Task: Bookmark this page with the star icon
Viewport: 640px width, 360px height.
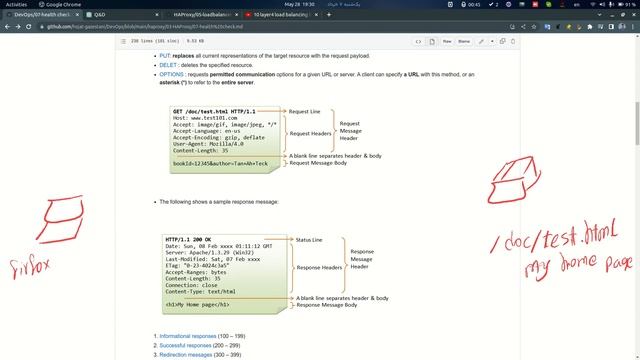Action: point(533,27)
